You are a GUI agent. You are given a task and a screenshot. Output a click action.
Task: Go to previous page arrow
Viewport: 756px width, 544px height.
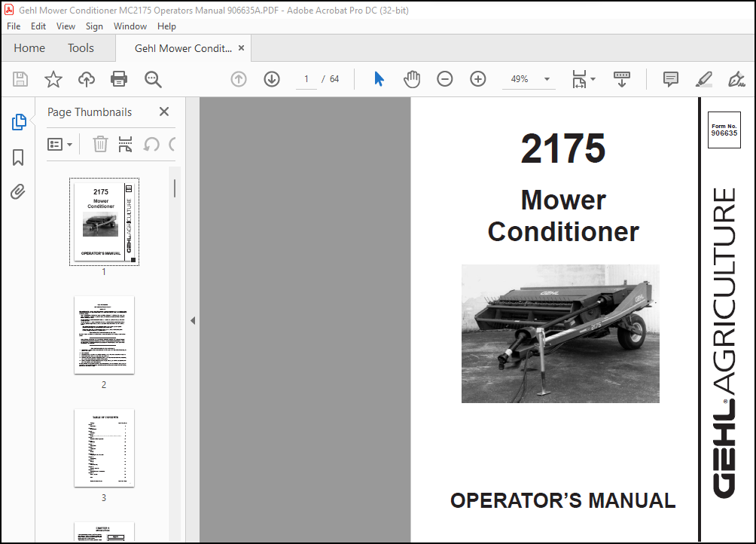pos(239,79)
